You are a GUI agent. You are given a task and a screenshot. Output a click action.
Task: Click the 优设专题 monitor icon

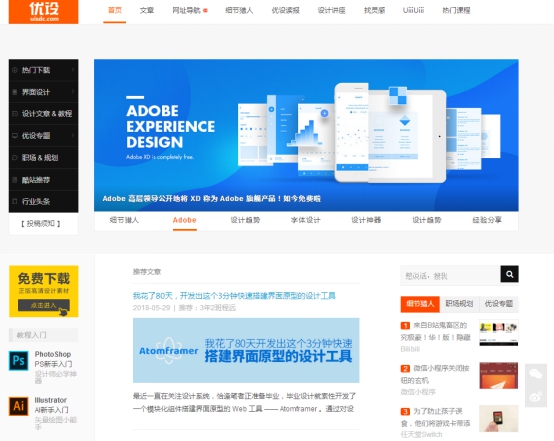pos(15,135)
